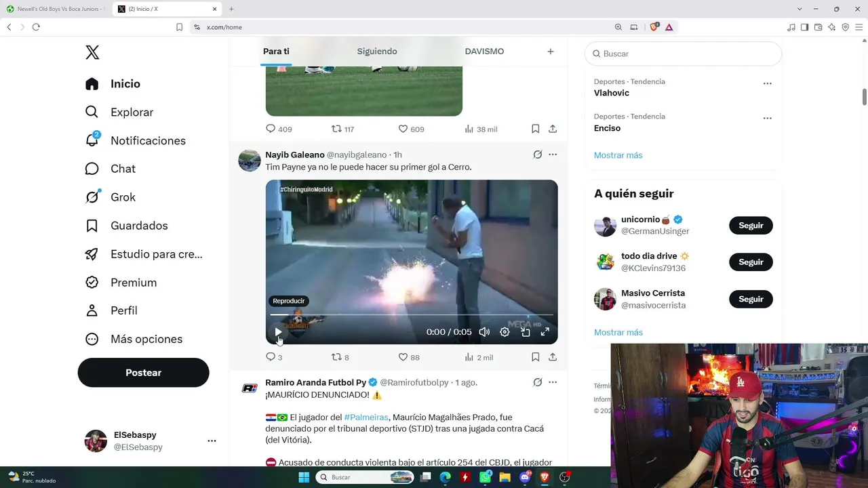Image resolution: width=868 pixels, height=488 pixels.
Task: Follow todo dia drive with Seguir
Action: pyautogui.click(x=751, y=262)
